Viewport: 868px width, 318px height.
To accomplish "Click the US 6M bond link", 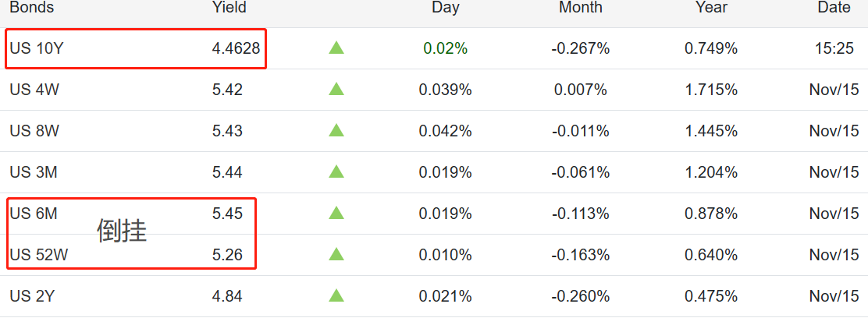I will (x=34, y=213).
